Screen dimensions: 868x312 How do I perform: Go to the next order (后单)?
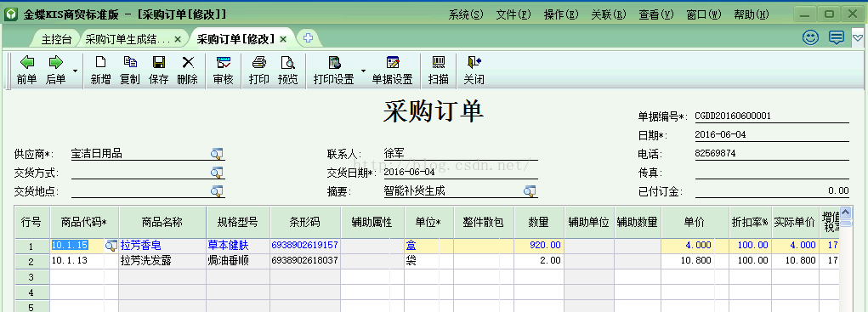(x=55, y=71)
